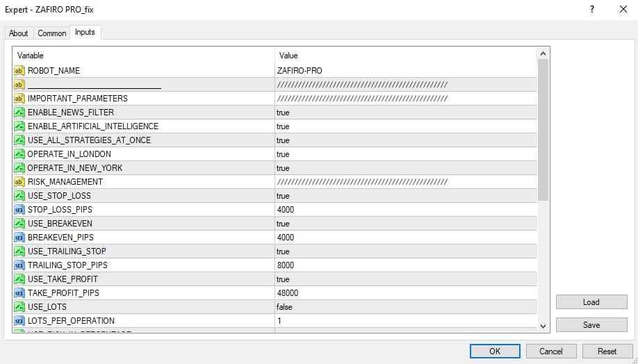Select the USE_LOTS false value
This screenshot has height=364, width=638.
click(406, 306)
